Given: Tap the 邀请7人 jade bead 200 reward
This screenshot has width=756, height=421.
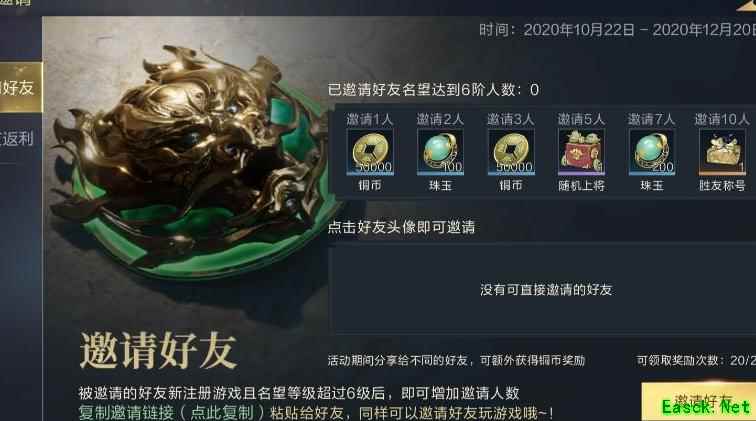Looking at the screenshot, I should coord(651,152).
